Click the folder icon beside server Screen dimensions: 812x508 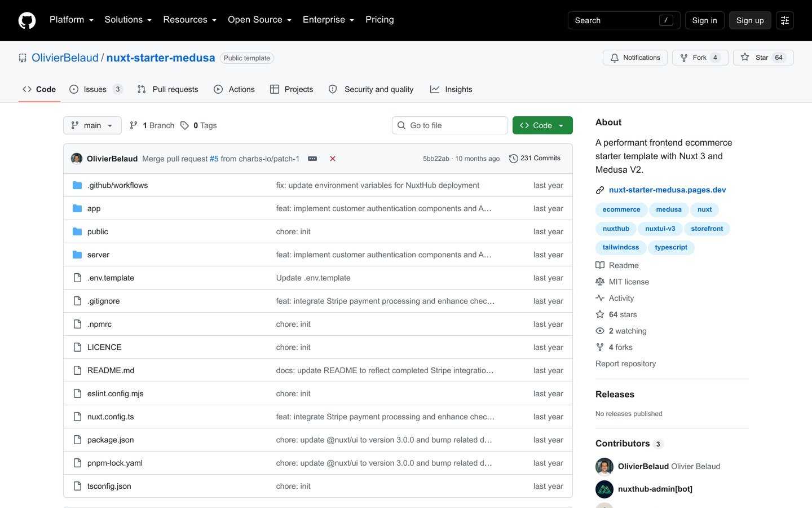click(77, 255)
